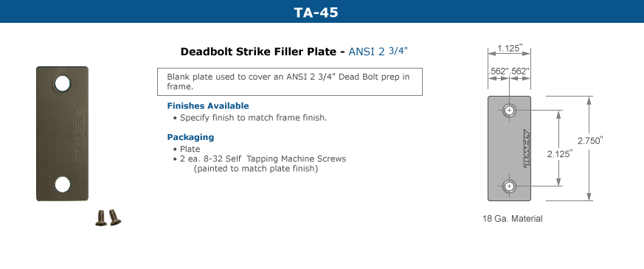This screenshot has width=644, height=269.
Task: Select the Finishes Available heading
Action: tap(208, 106)
